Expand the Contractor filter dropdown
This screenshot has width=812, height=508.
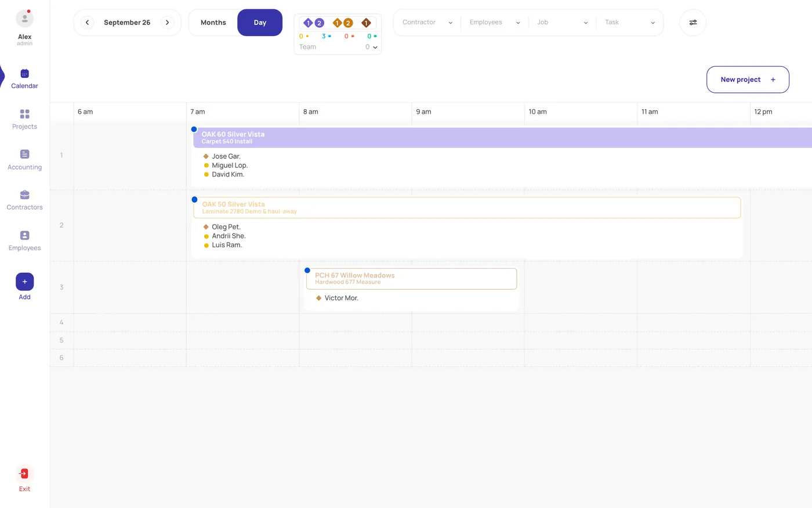click(427, 23)
